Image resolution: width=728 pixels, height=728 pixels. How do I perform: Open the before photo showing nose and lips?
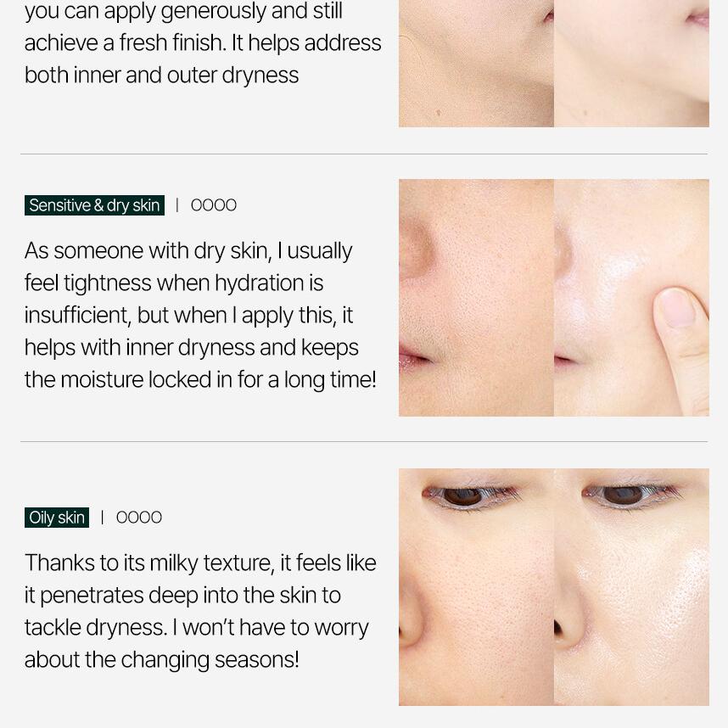click(476, 298)
